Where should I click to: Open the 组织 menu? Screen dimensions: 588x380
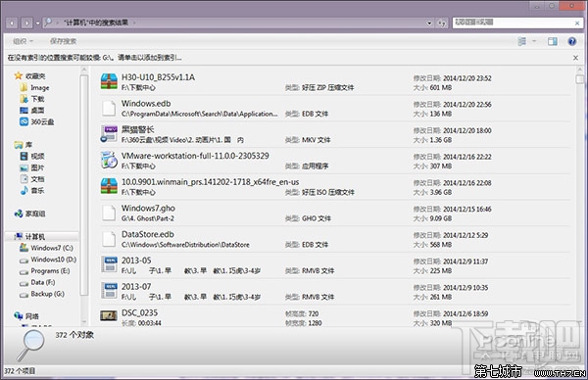[23, 41]
